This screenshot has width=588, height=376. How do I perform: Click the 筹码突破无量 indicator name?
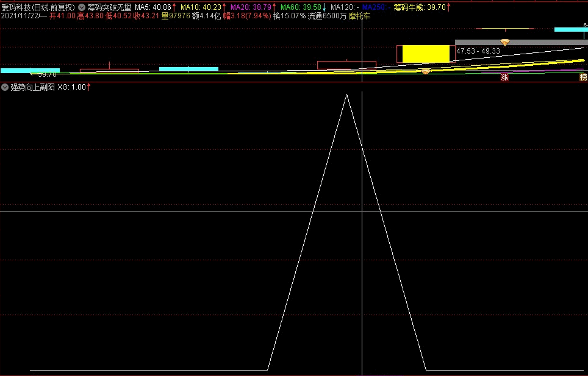coord(109,7)
